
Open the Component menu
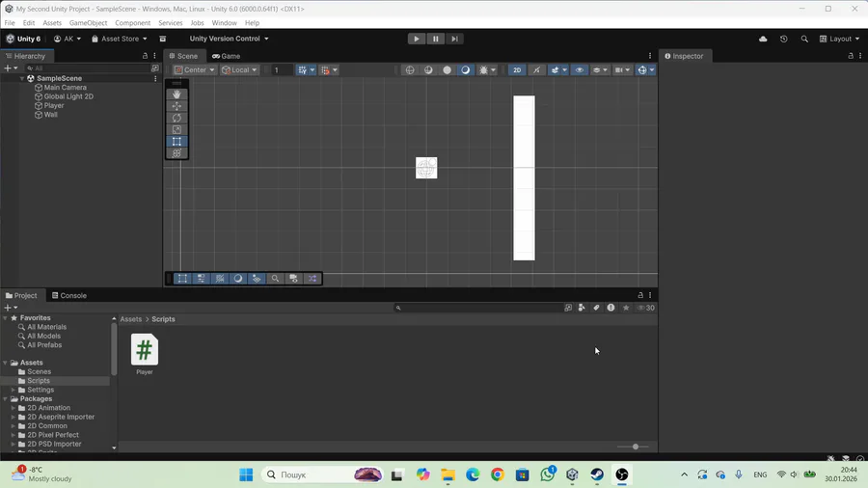[133, 23]
